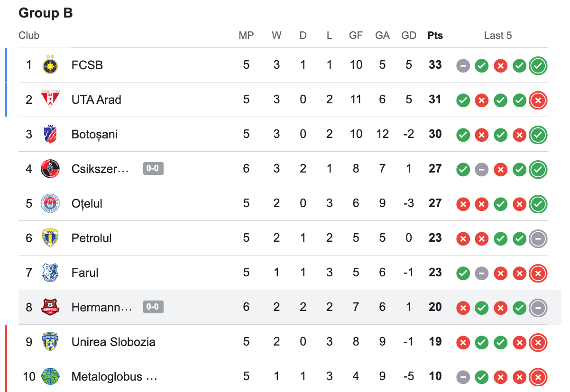Select the Botoșani team crest
The height and width of the screenshot is (392, 570).
coord(50,134)
